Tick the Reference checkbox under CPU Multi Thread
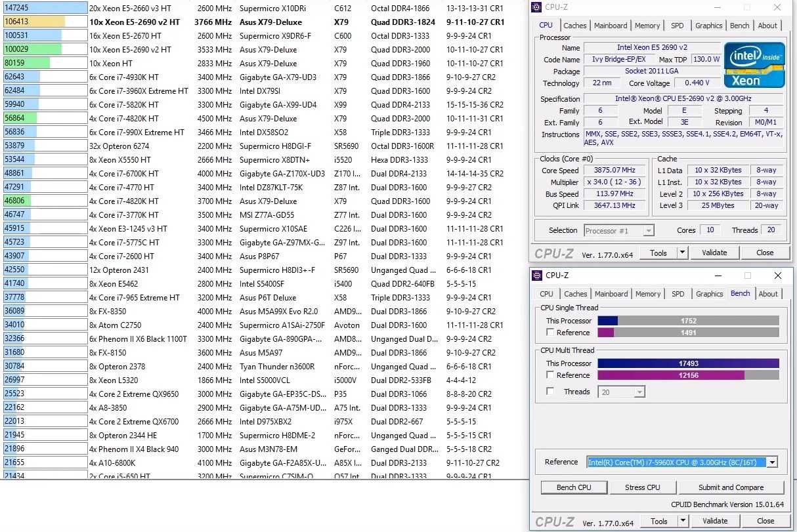 coord(549,375)
